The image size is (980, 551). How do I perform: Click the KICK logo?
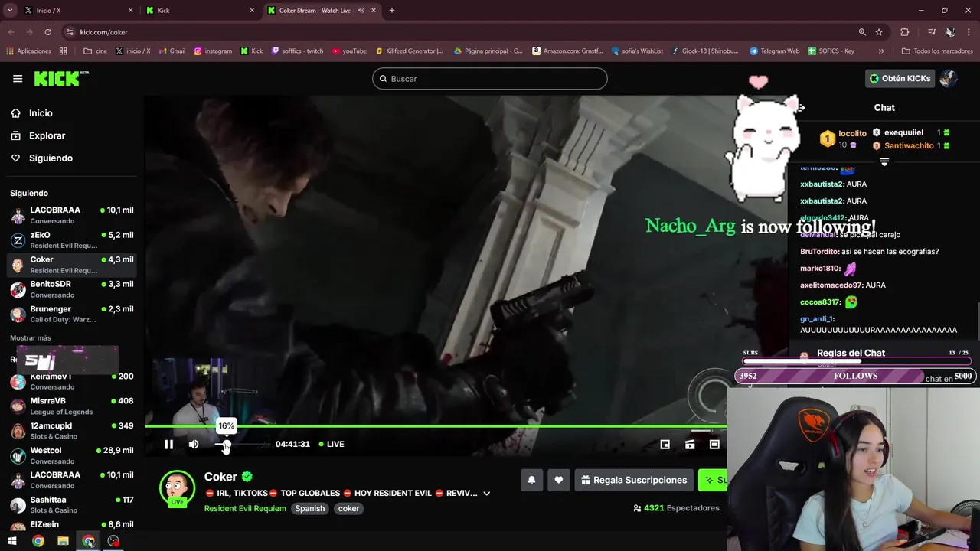(61, 78)
